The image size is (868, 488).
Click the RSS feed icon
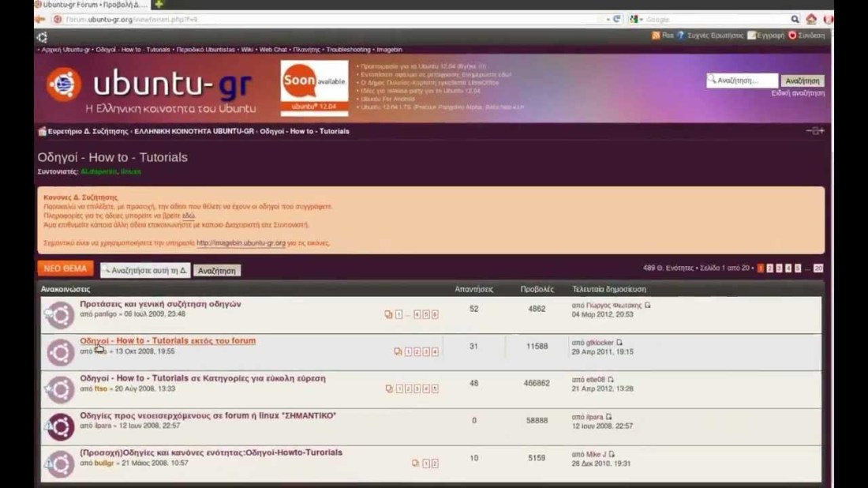coord(656,36)
